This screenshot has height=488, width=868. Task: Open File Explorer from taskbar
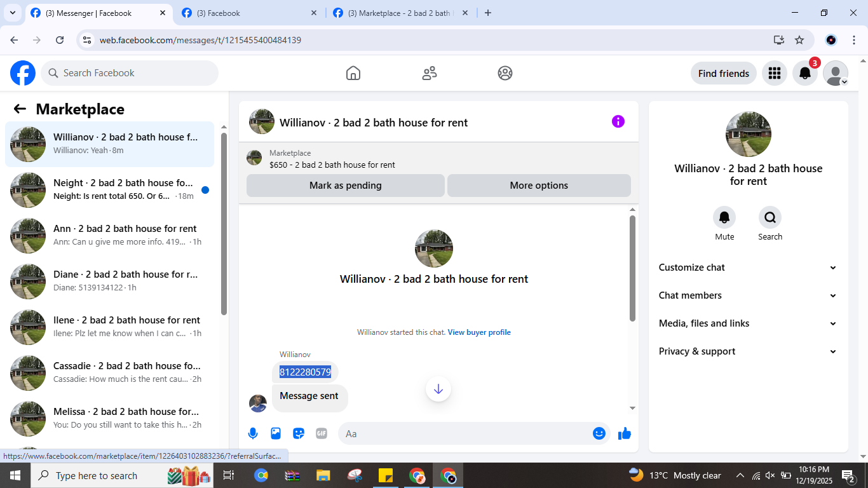(x=323, y=475)
